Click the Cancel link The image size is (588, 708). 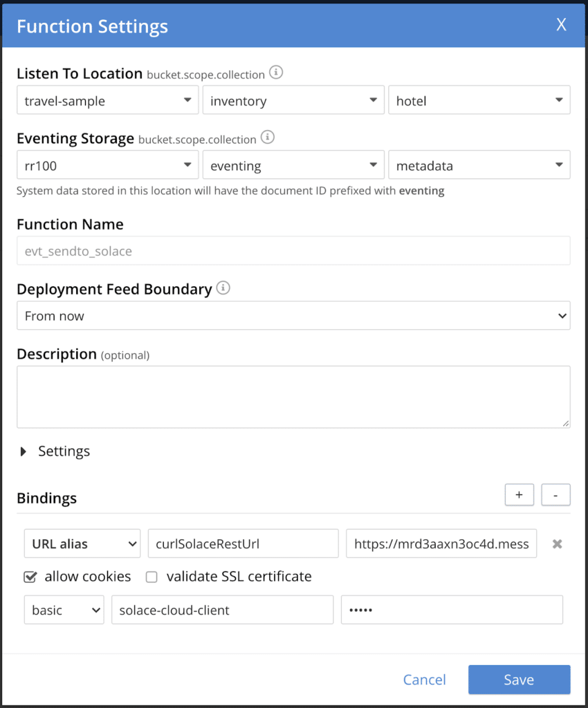pos(424,680)
